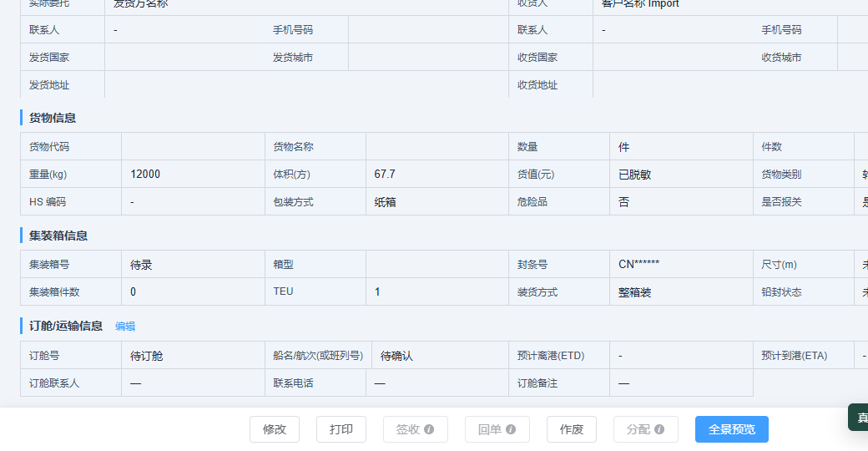868x451 pixels.
Task: Click the 回单 button
Action: [497, 429]
